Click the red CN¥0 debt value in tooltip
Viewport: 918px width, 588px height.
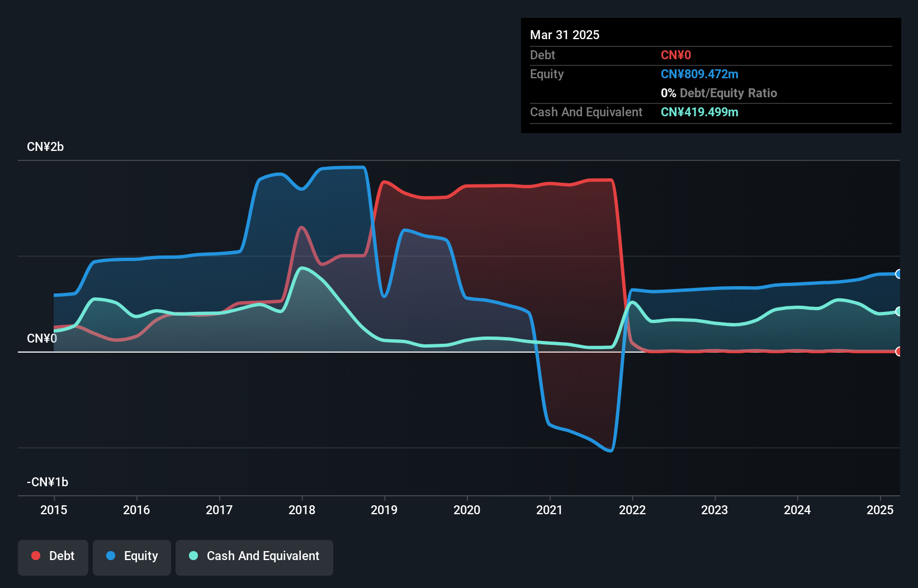[676, 55]
